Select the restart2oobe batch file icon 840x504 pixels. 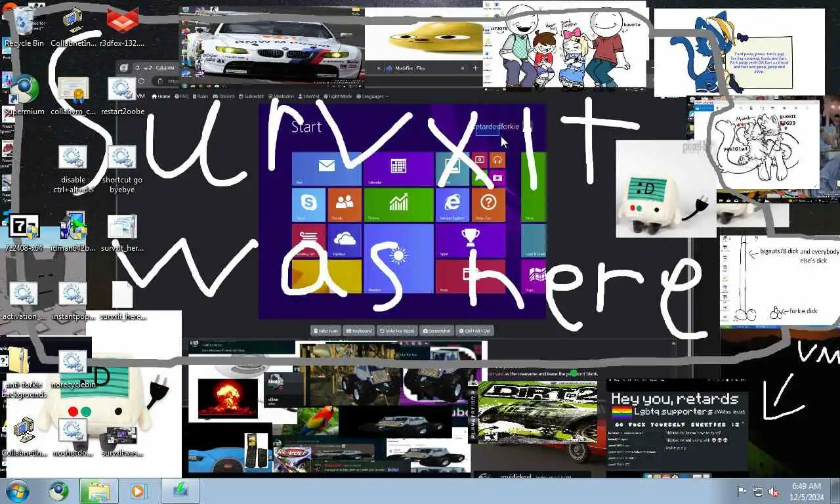tap(122, 96)
